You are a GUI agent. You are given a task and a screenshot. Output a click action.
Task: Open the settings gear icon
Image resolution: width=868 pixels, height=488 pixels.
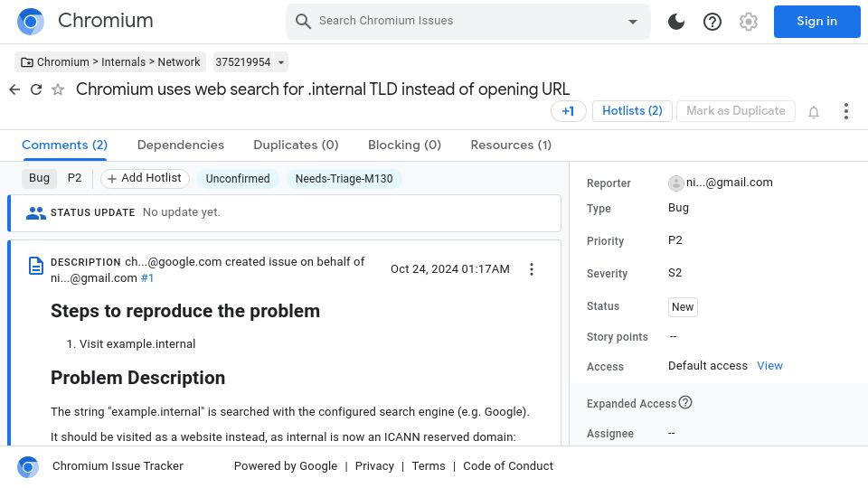click(748, 22)
